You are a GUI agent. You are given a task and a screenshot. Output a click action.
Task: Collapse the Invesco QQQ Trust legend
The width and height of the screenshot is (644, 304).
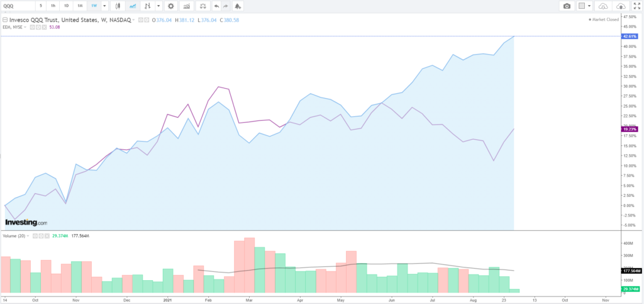(5, 20)
